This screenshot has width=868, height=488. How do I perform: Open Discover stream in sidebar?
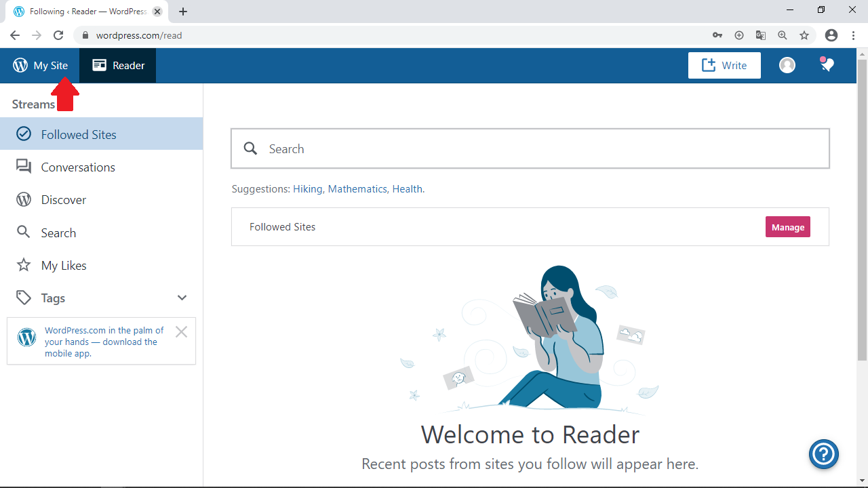click(x=63, y=200)
